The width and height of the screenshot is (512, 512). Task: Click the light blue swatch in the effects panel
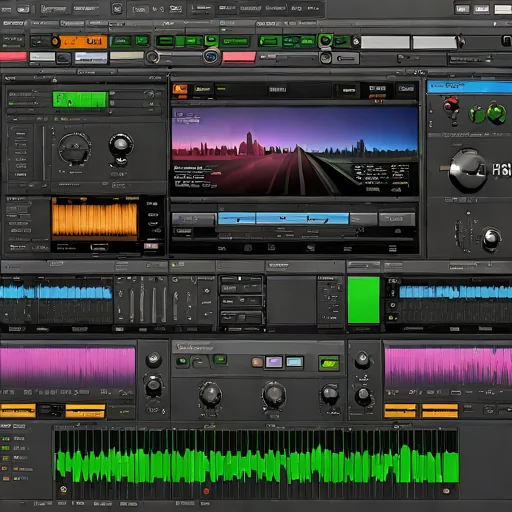295,362
